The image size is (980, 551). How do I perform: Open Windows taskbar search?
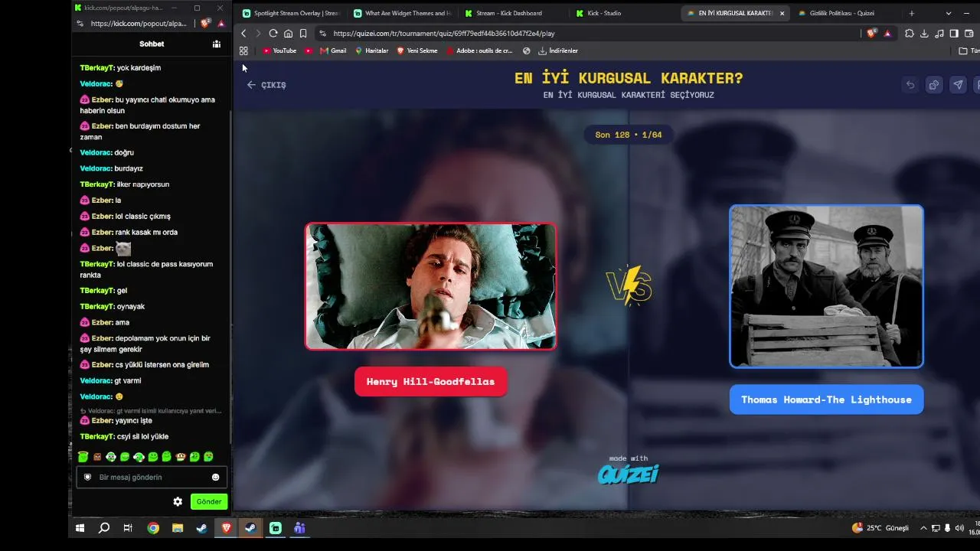coord(104,528)
